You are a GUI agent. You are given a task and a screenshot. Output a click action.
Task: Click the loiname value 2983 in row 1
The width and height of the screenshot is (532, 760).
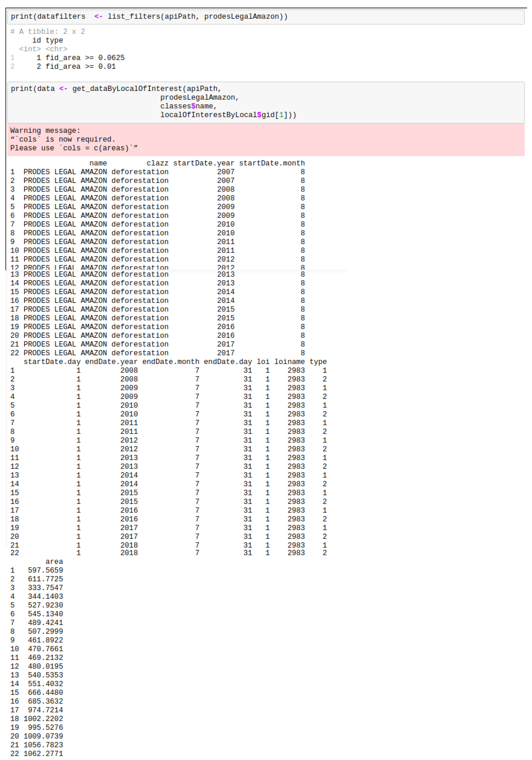pos(297,370)
